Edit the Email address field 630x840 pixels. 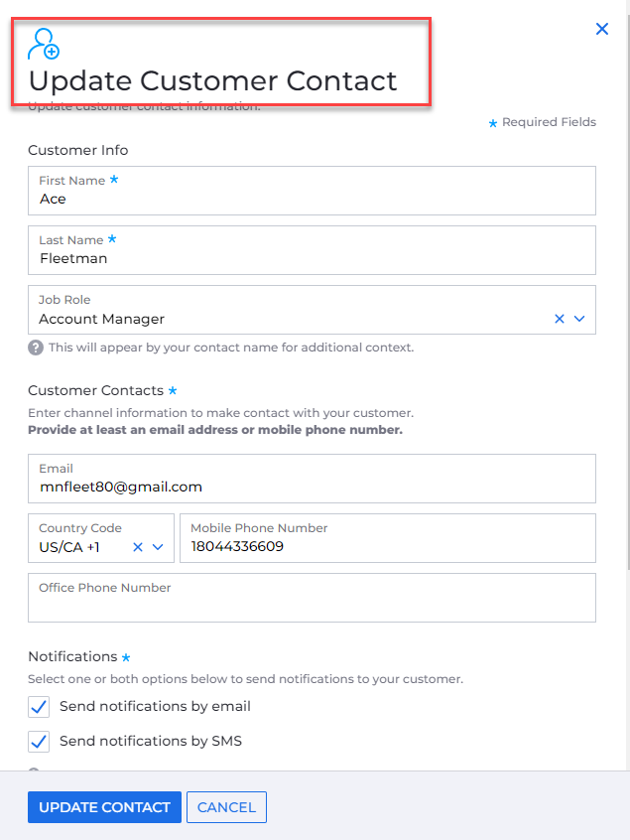click(x=312, y=487)
